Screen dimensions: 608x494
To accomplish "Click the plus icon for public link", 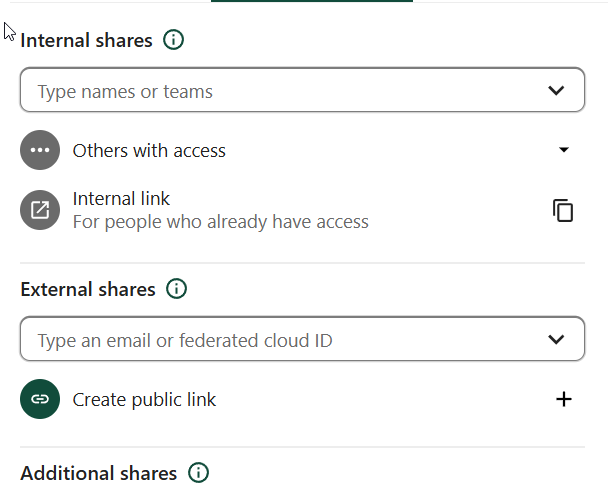I will point(563,400).
